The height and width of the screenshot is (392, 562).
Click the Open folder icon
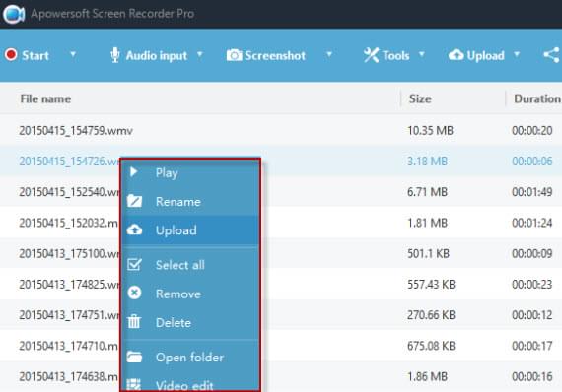pyautogui.click(x=134, y=357)
